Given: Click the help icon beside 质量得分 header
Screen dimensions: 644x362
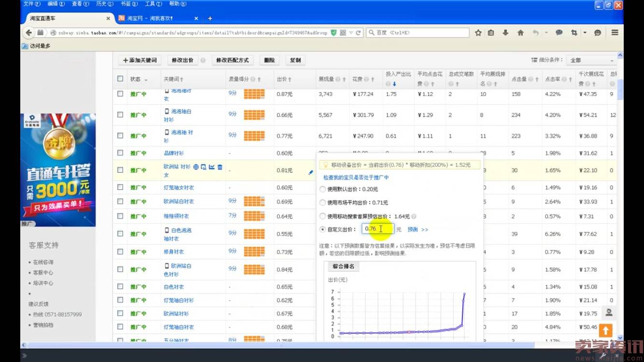Looking at the screenshot, I should tap(253, 79).
